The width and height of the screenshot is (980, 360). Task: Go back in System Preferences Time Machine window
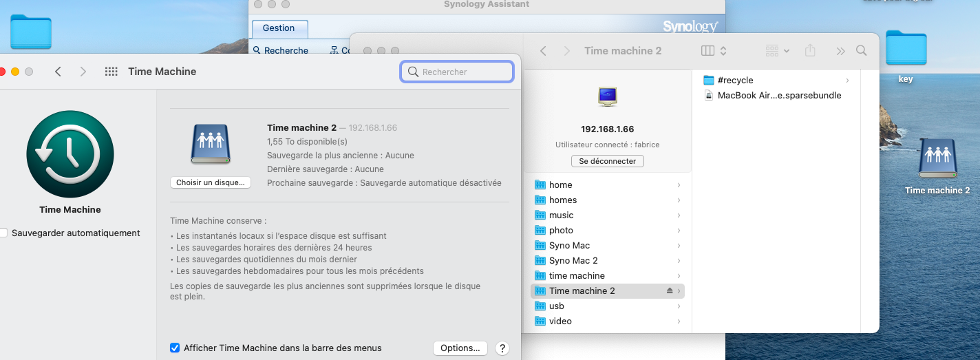58,72
